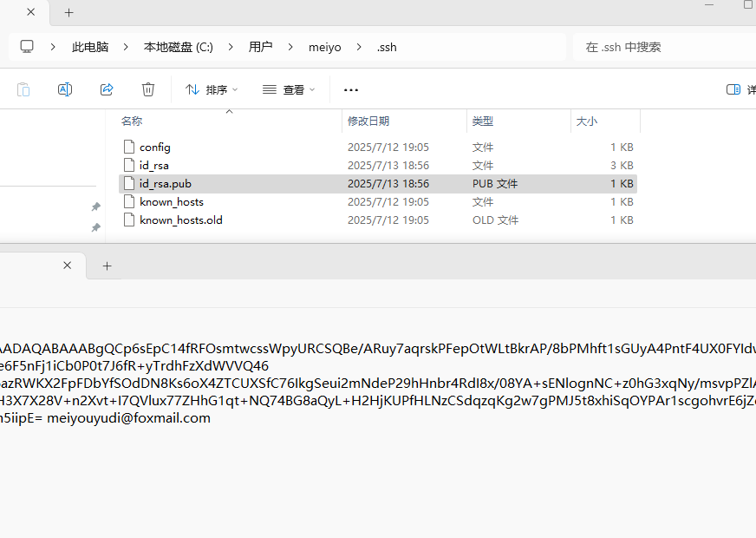756x538 pixels.
Task: Expand chevron after 本地磁盘 (C:)
Action: [x=231, y=47]
